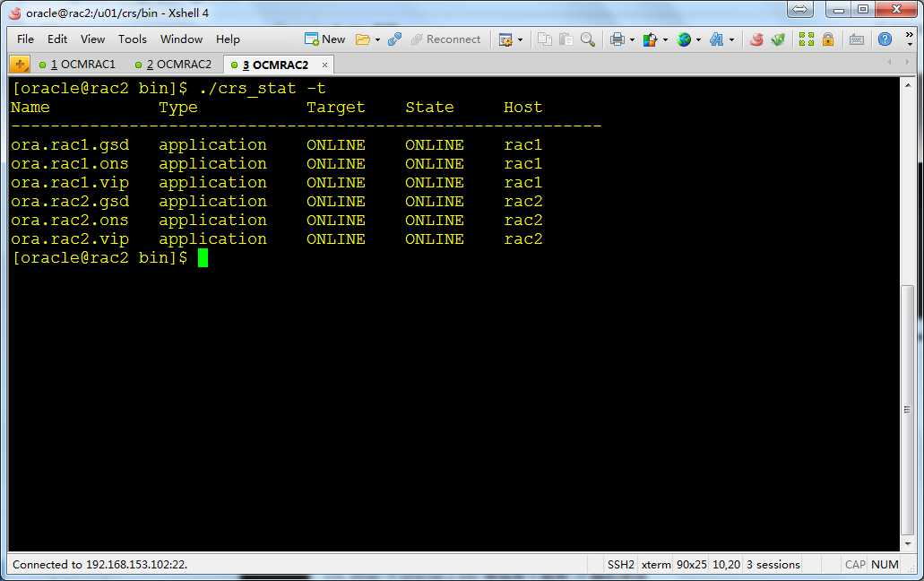Click the terminal scrollbar up arrow
The image size is (924, 581).
908,85
